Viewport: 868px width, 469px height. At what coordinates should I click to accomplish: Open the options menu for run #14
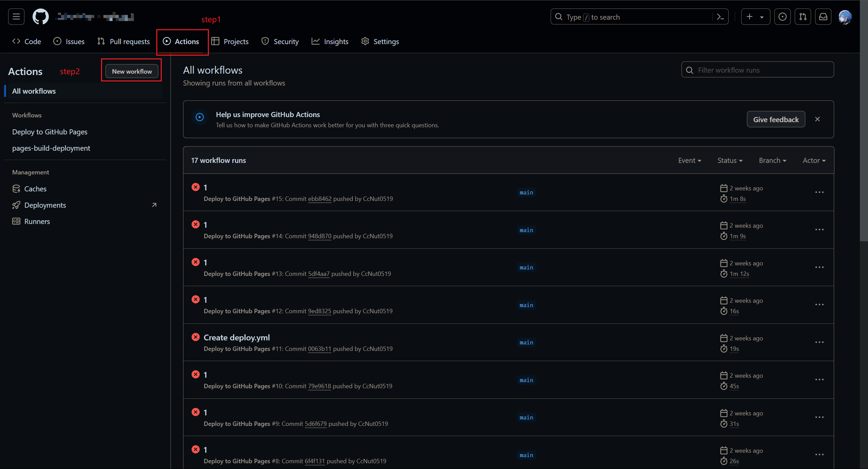pos(819,230)
